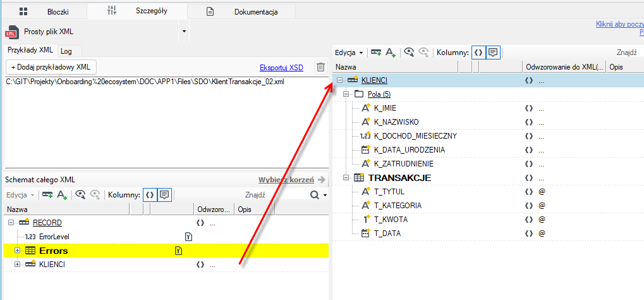The width and height of the screenshot is (644, 300).
Task: Expand the KLIENCI node in schema panel
Action: 17,265
